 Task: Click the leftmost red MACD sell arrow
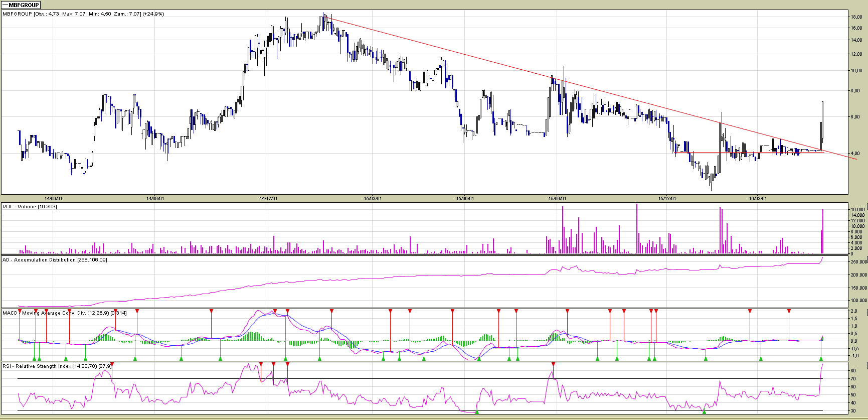20,312
